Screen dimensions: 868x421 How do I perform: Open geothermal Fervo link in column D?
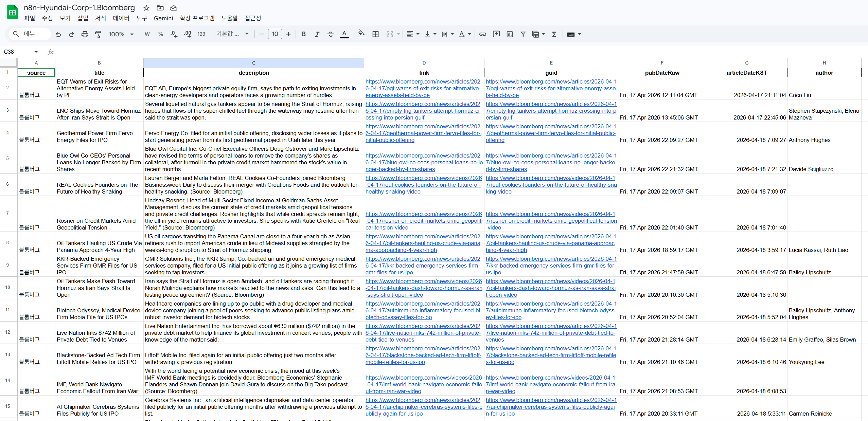coord(423,133)
